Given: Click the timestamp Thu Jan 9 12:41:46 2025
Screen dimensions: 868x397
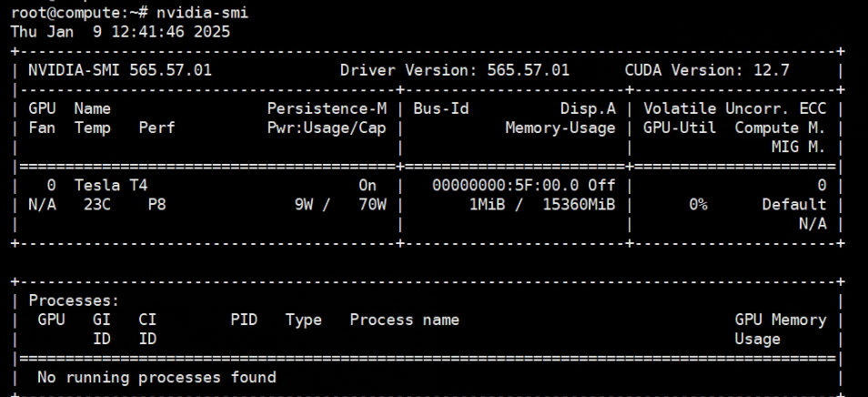Looking at the screenshot, I should pos(120,30).
